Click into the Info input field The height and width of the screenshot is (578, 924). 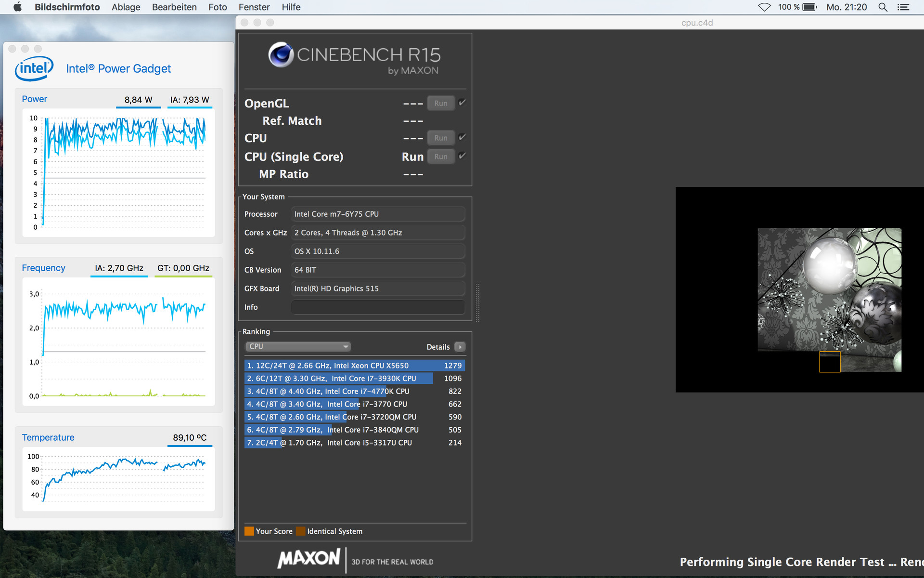pos(378,307)
